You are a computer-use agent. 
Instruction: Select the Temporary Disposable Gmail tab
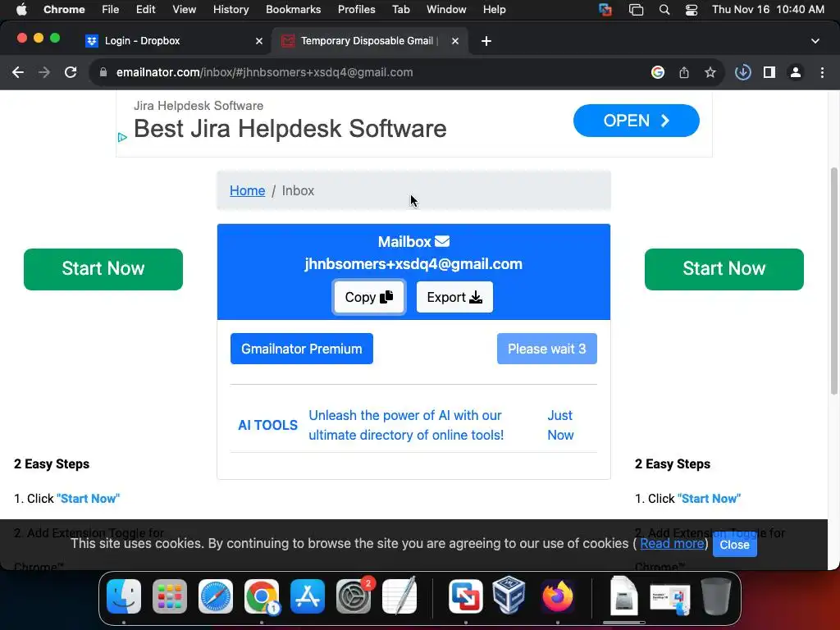click(370, 41)
